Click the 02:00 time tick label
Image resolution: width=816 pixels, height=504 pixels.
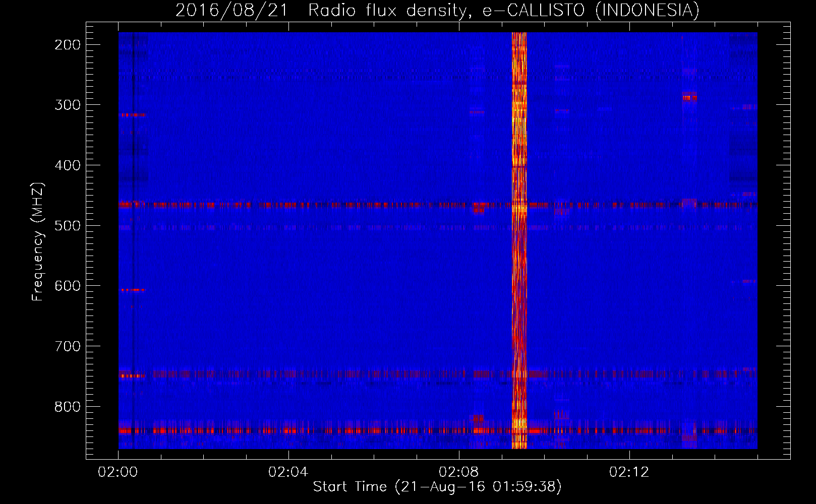pyautogui.click(x=118, y=472)
